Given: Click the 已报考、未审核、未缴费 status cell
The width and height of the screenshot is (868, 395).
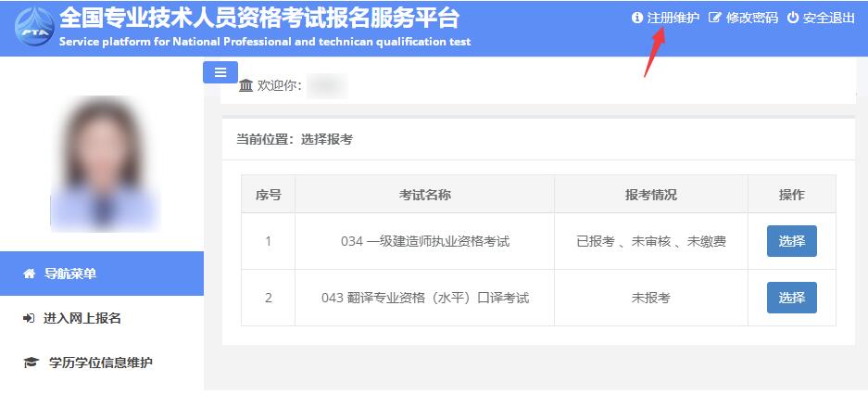Looking at the screenshot, I should click(650, 241).
